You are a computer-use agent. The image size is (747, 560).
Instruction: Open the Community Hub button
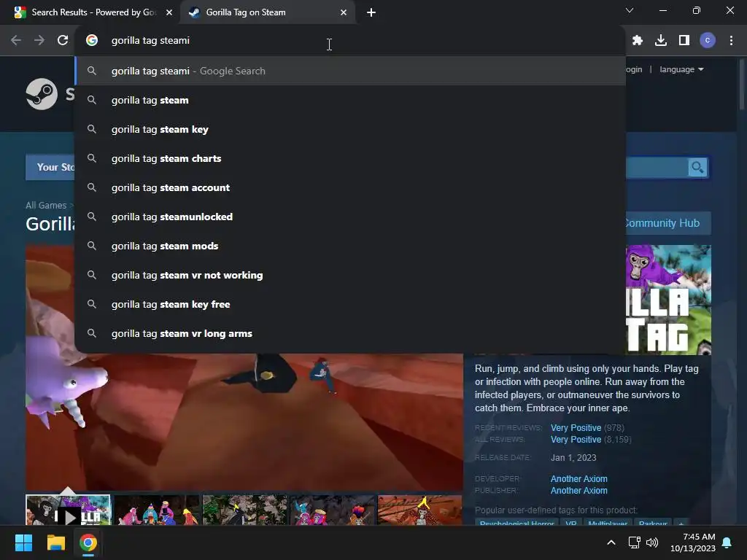(667, 223)
